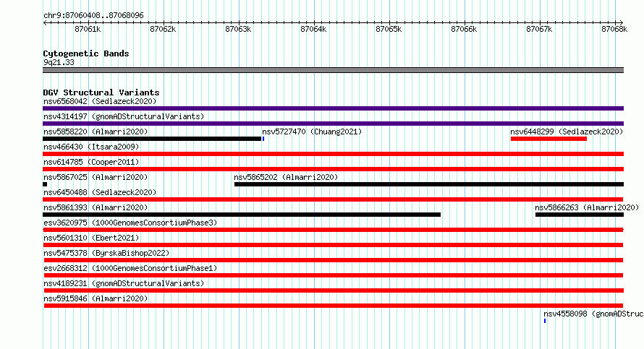Click red bar under nsv614785
644x349 pixels.
[333, 169]
